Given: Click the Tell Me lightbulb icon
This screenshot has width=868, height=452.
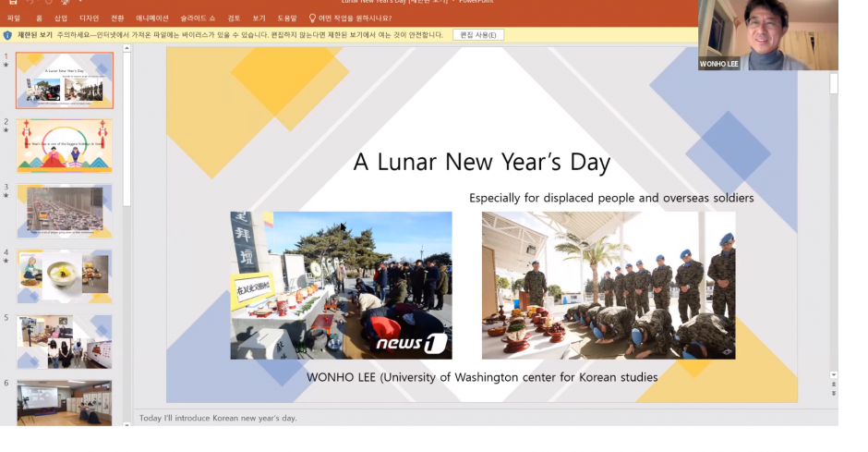Looking at the screenshot, I should (x=312, y=18).
